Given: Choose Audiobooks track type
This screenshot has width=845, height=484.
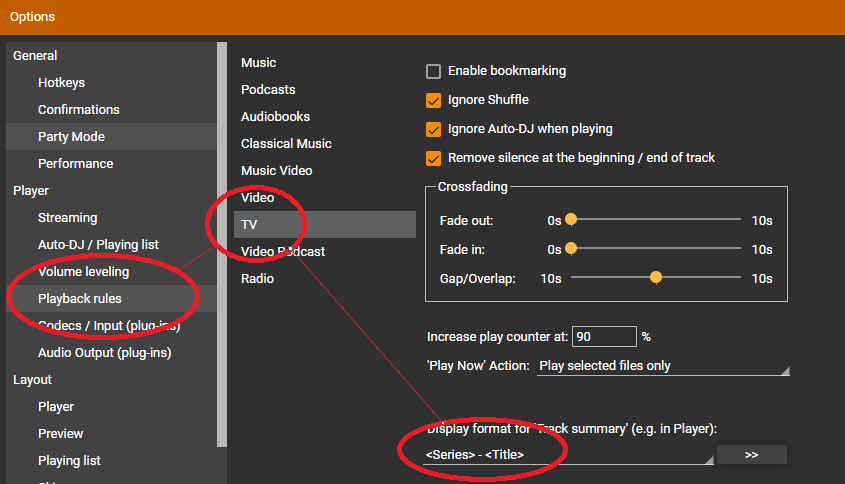Looking at the screenshot, I should click(x=275, y=117).
